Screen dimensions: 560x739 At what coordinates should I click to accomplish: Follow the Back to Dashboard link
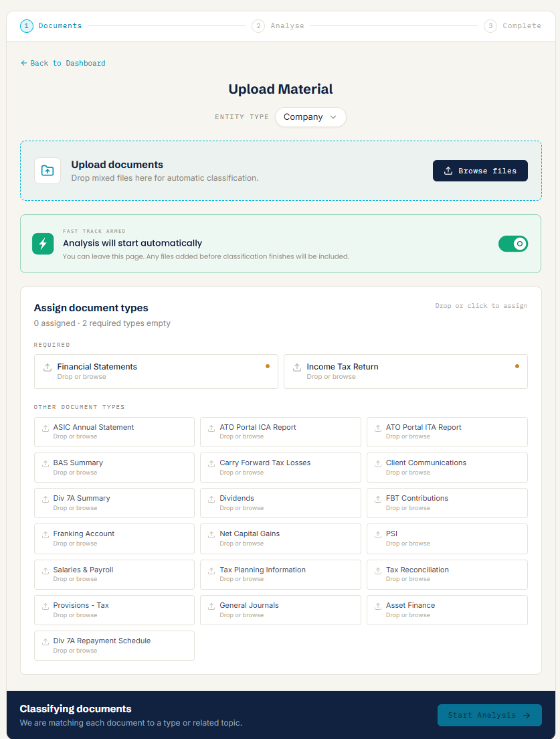point(63,63)
